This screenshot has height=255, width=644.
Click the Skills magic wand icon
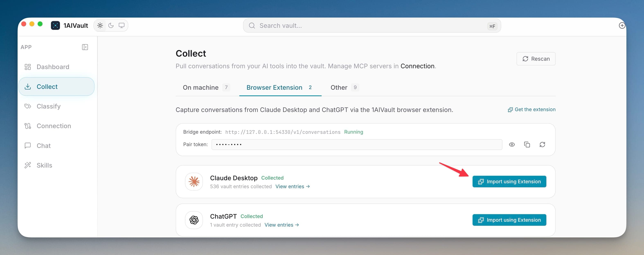pos(28,165)
